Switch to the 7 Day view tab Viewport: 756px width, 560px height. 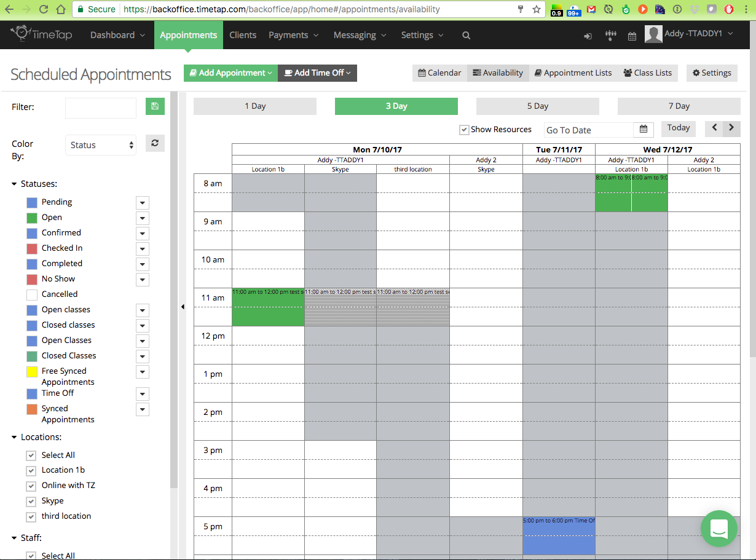[x=679, y=106]
